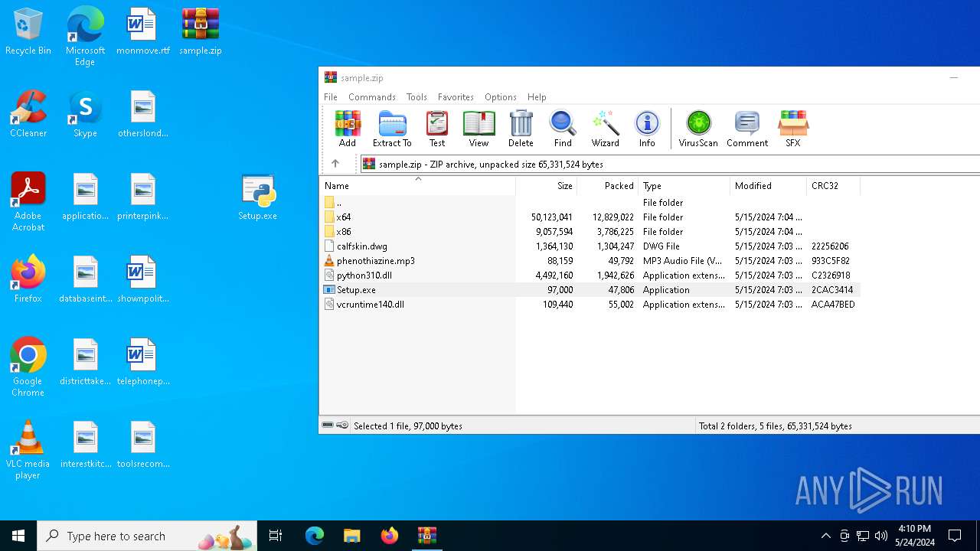Click the Add toolbar icon in WinRAR
The width and height of the screenshot is (980, 551).
(348, 129)
